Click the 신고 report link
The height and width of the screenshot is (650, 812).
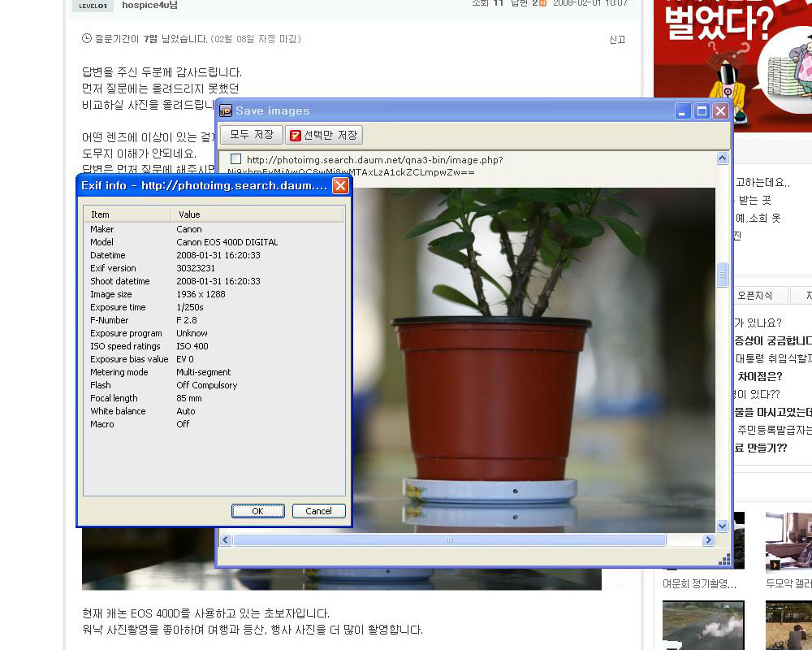pyautogui.click(x=617, y=39)
